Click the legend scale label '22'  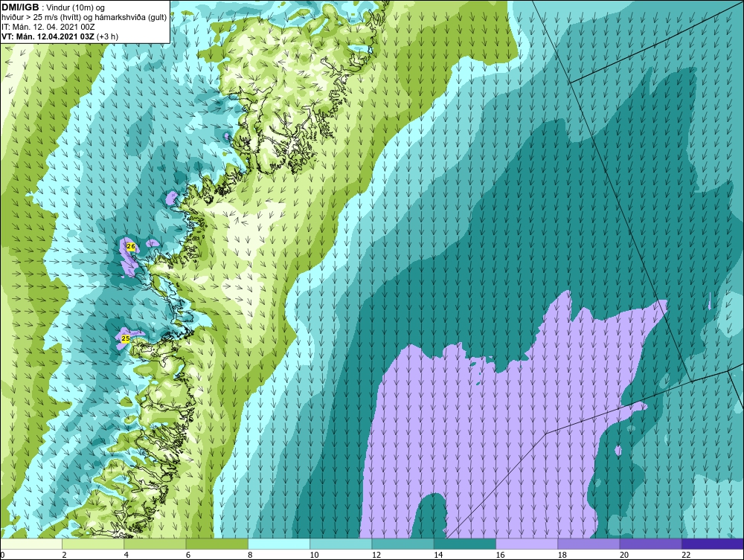[x=686, y=555]
